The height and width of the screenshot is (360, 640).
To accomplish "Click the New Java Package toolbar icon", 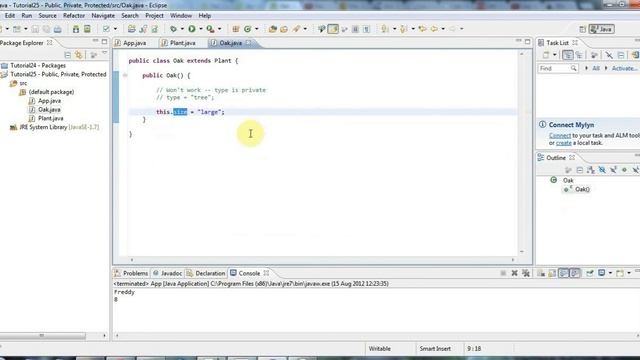I will point(236,29).
